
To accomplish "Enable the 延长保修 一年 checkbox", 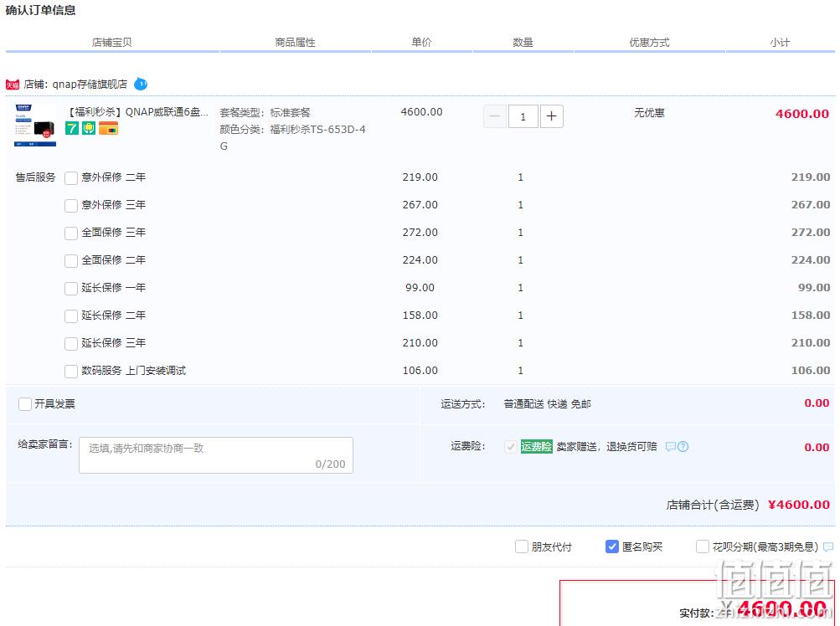I will 71,289.
